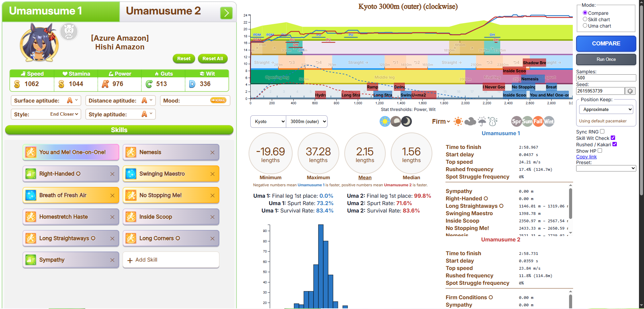Select the Spring season icon
The height and width of the screenshot is (309, 644).
tap(516, 121)
